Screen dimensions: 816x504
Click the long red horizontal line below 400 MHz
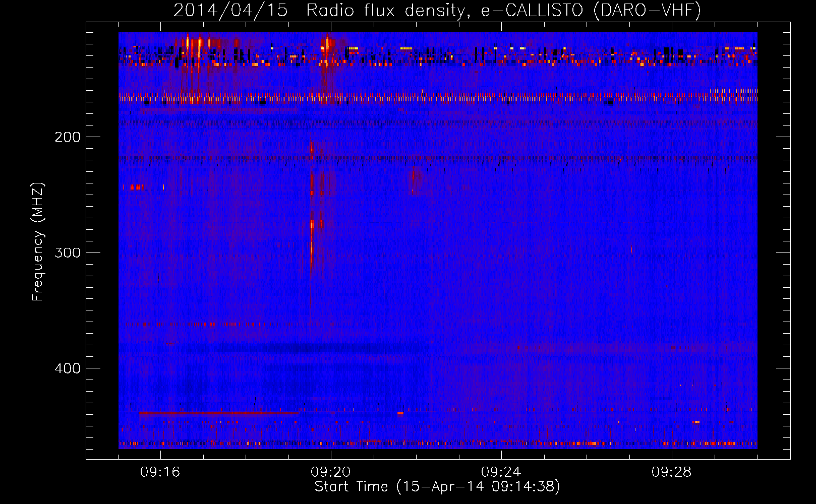219,413
